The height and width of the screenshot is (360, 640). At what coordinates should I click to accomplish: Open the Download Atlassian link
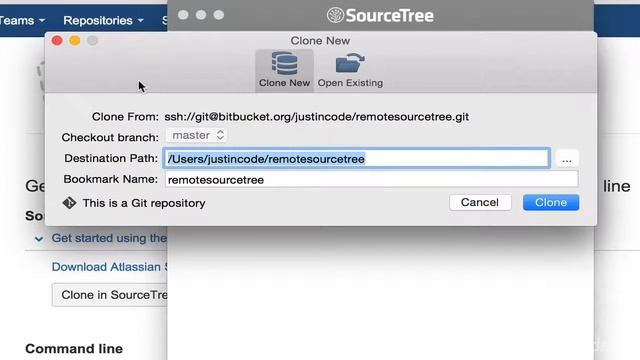(109, 267)
